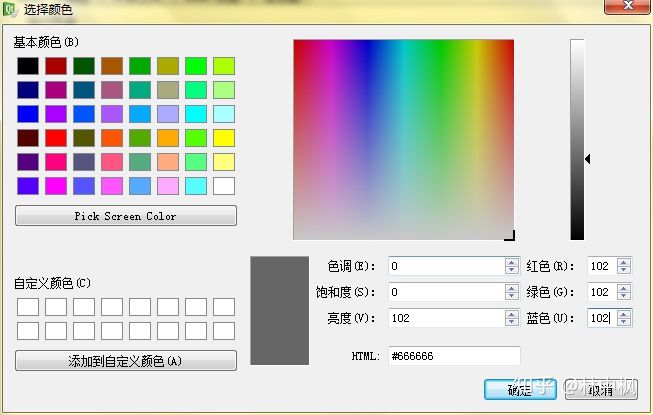Image resolution: width=653 pixels, height=415 pixels.
Task: Select the white basic color swatch
Action: click(x=224, y=186)
